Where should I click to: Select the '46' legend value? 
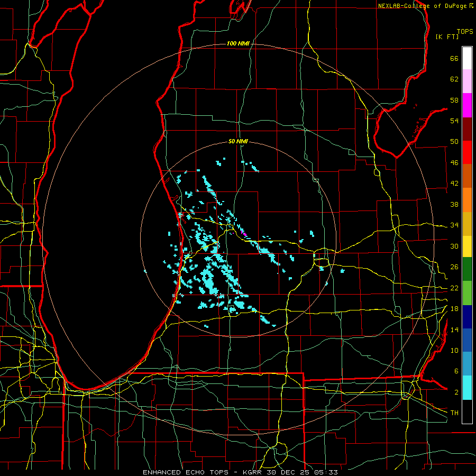[454, 163]
